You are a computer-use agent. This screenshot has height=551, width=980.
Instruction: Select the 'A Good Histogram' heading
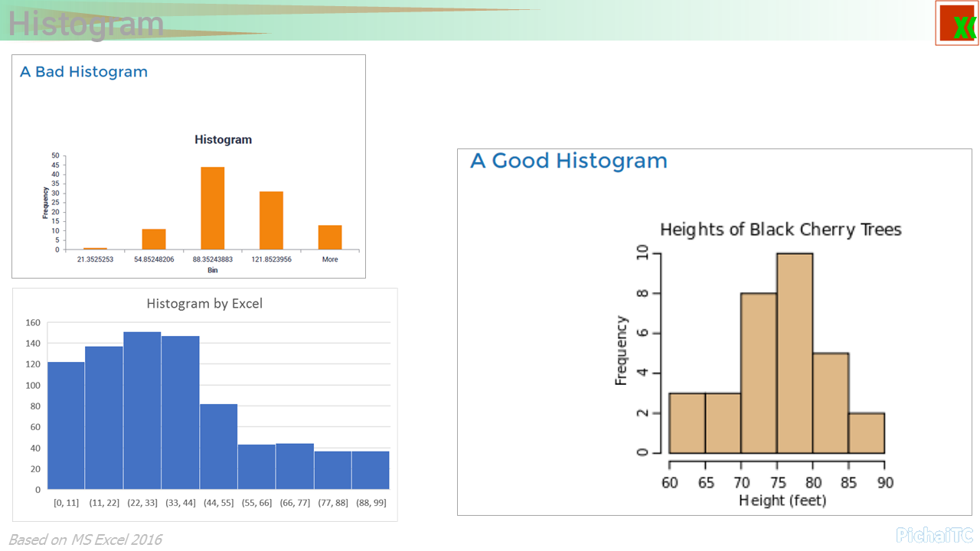coord(569,161)
